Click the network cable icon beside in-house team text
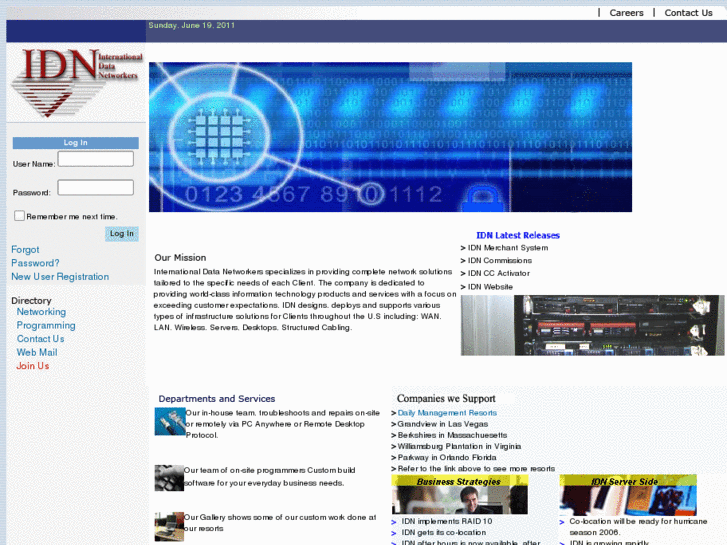The height and width of the screenshot is (545, 727). pos(169,421)
